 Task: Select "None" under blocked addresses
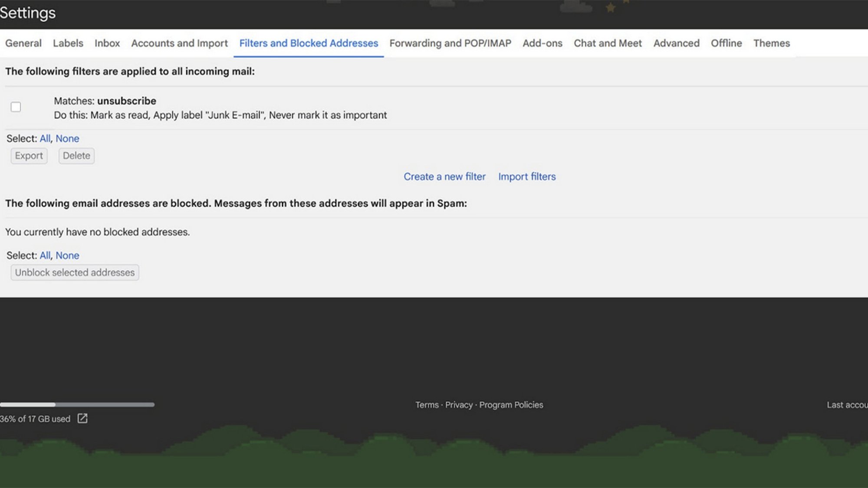pos(67,255)
